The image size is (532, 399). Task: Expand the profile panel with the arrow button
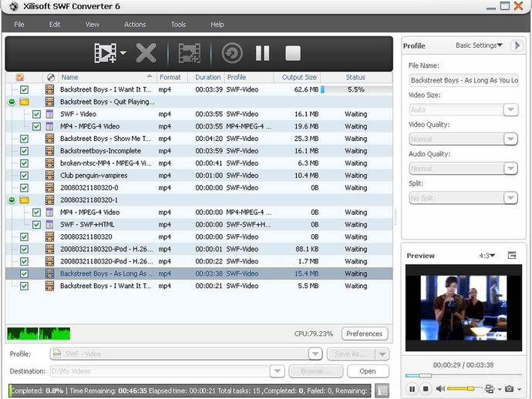tap(517, 45)
